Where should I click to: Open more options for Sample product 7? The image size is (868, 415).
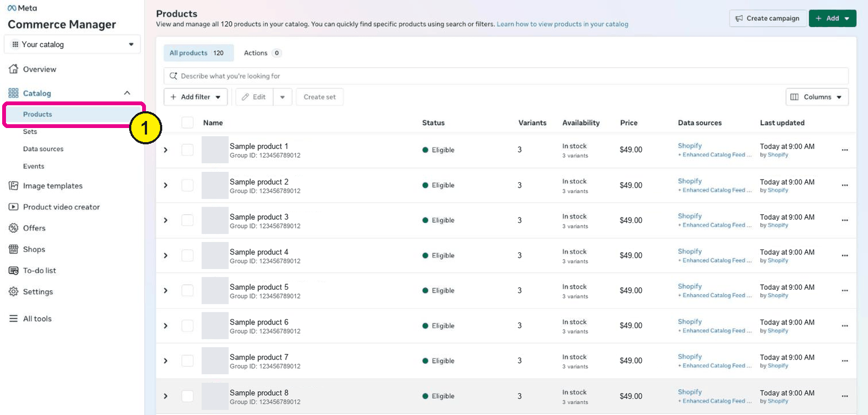[x=845, y=361]
